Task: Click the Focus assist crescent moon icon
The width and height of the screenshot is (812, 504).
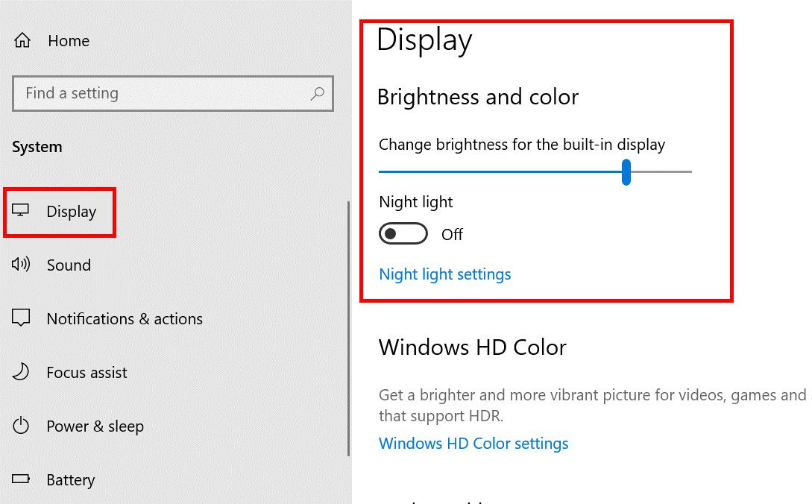Action: [21, 372]
